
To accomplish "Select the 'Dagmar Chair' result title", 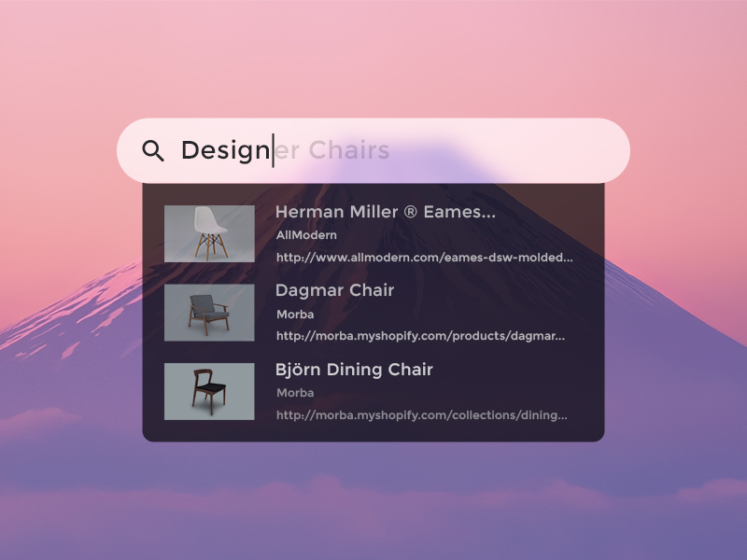I will 334,290.
